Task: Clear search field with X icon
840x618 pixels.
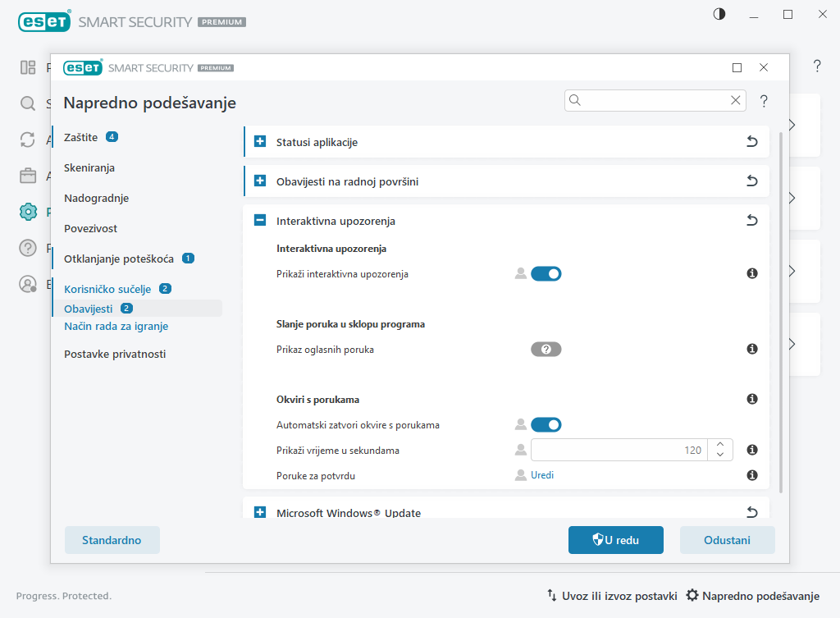Action: pos(736,100)
